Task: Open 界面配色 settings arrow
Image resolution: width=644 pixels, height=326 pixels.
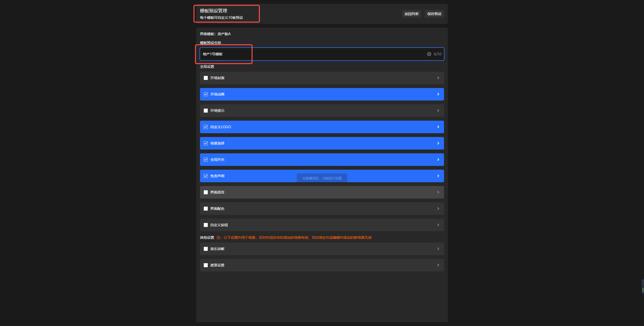Action: [438, 209]
